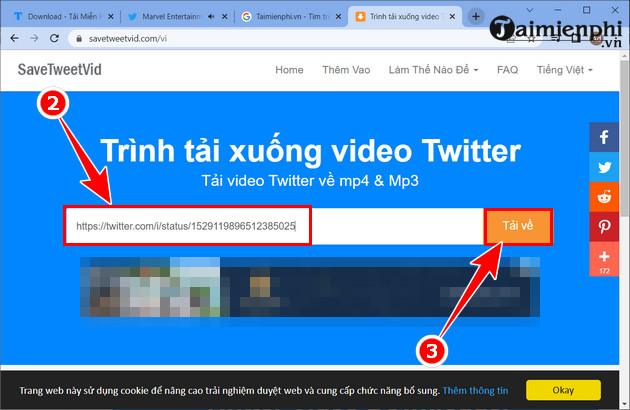Open a new tab with the plus button
This screenshot has width=630, height=410.
(476, 16)
